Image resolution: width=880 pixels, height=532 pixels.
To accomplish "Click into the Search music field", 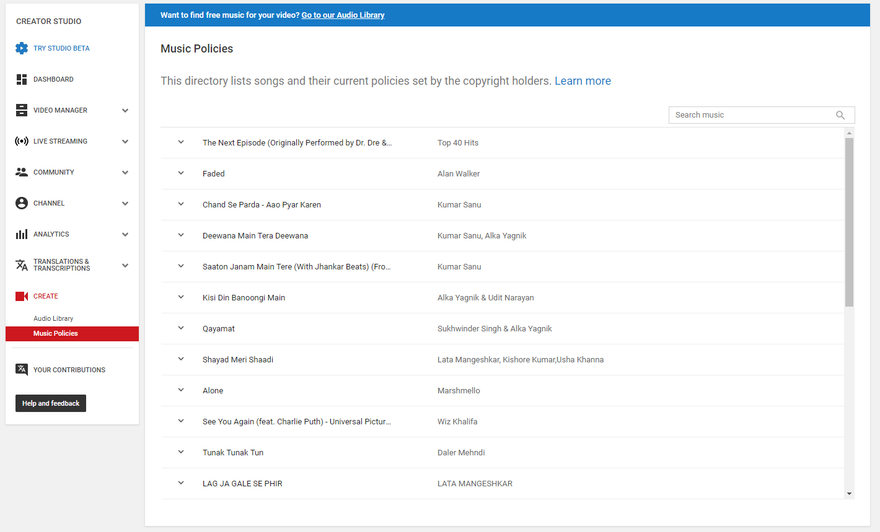I will 752,115.
